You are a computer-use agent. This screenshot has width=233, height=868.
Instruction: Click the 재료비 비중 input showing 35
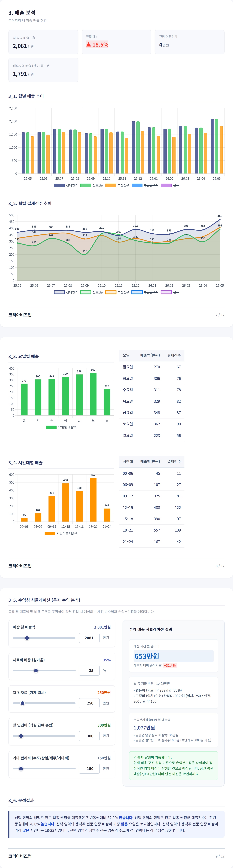coord(89,671)
